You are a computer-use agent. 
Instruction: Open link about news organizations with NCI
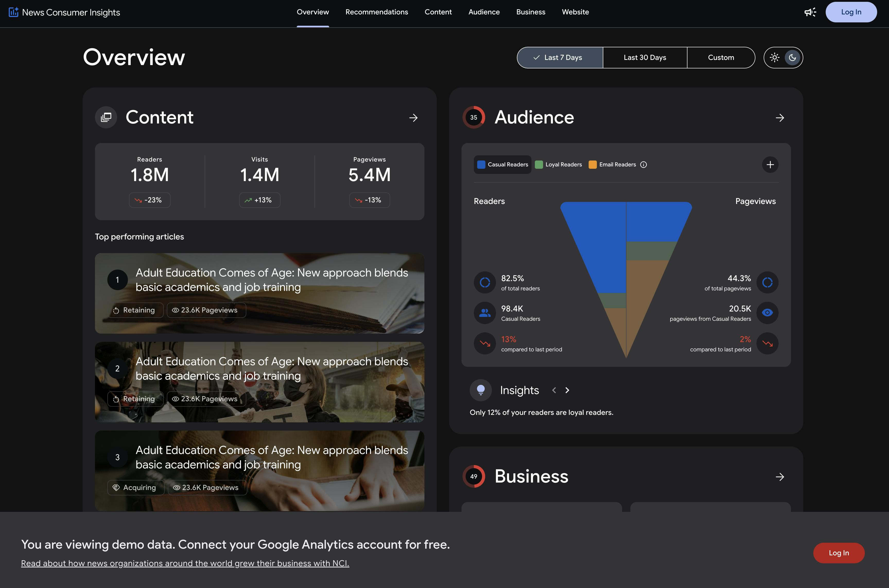click(185, 563)
